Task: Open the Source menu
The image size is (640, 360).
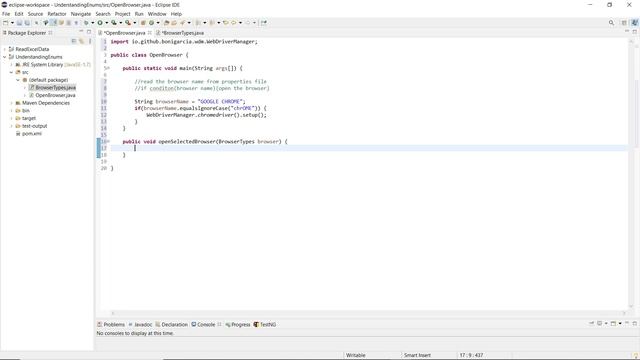Action: click(35, 14)
